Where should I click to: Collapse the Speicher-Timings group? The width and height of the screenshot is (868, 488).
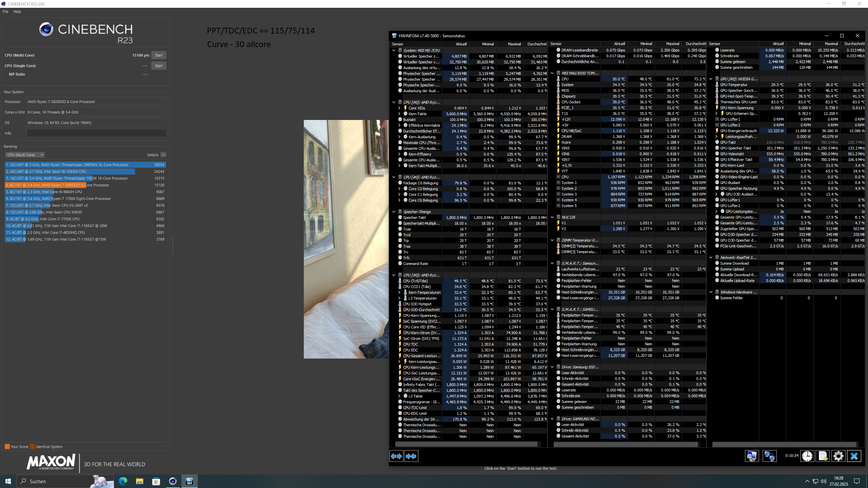[394, 212]
